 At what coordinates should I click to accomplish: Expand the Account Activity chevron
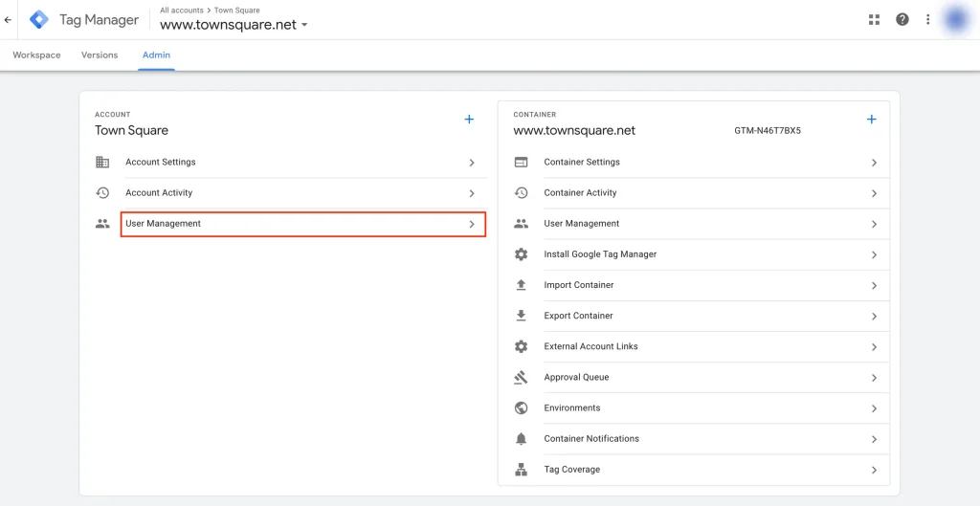coord(472,193)
